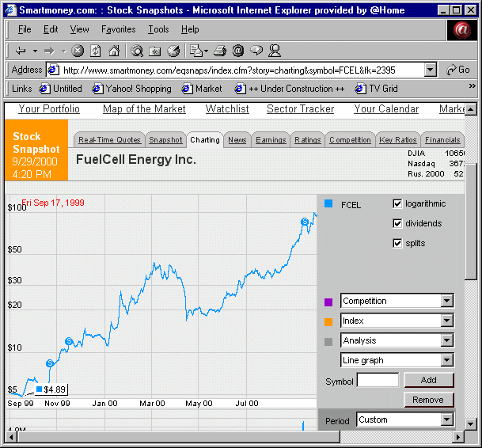Open the Edit tool dropdown arrow
This screenshot has height=448, width=482.
[206, 51]
